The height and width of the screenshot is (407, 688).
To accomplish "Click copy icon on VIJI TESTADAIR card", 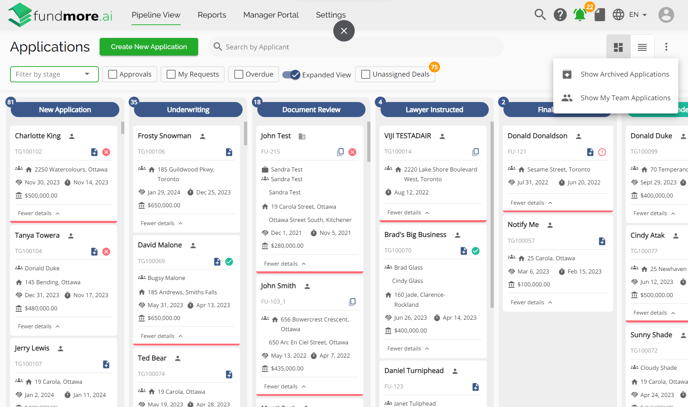I will [x=475, y=152].
